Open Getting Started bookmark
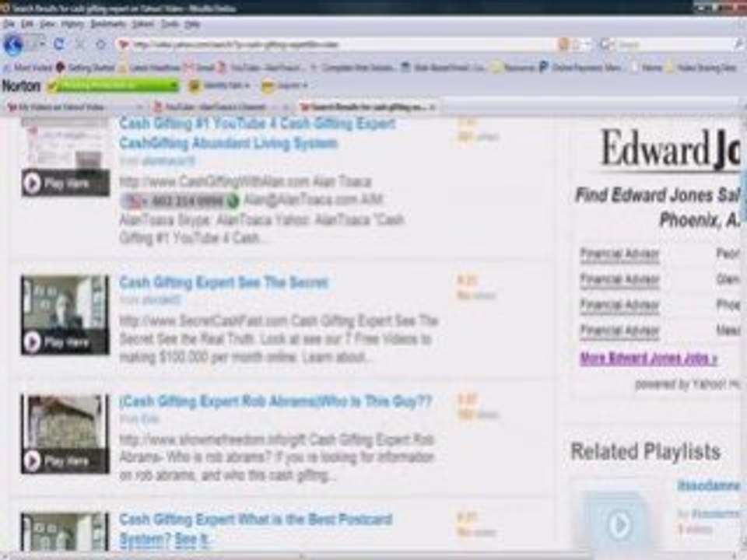747x560 pixels. coord(86,68)
